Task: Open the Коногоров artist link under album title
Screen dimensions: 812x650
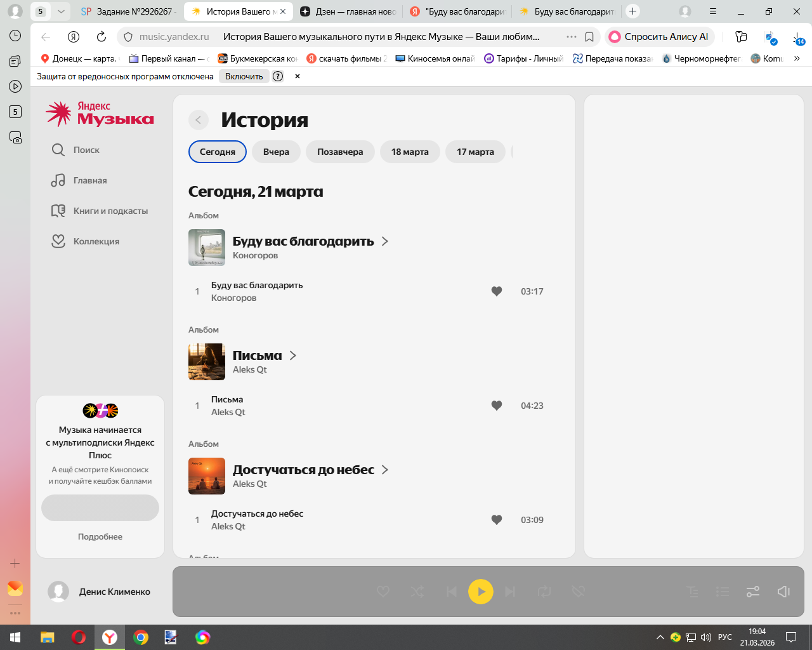Action: point(255,255)
